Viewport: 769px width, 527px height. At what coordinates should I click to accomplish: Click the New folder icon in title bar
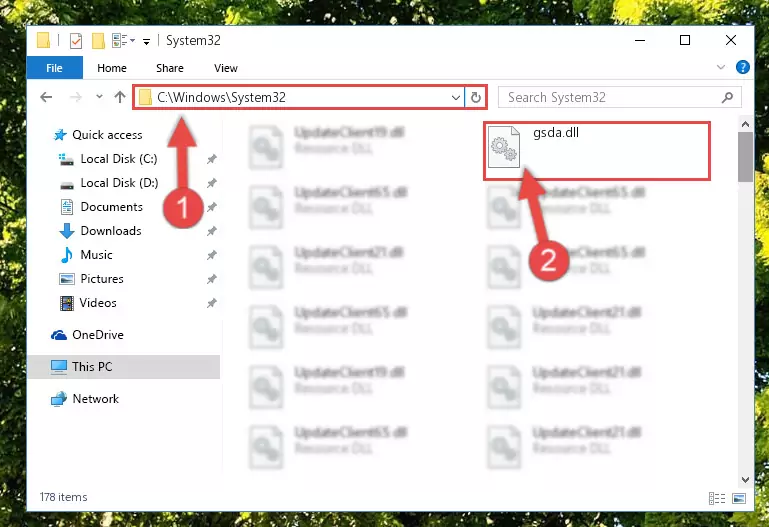click(x=98, y=41)
